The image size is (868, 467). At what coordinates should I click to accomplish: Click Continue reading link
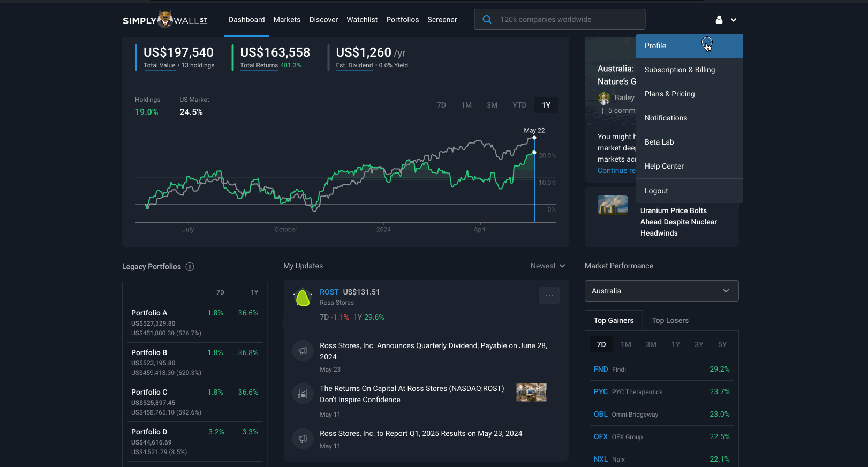point(616,170)
